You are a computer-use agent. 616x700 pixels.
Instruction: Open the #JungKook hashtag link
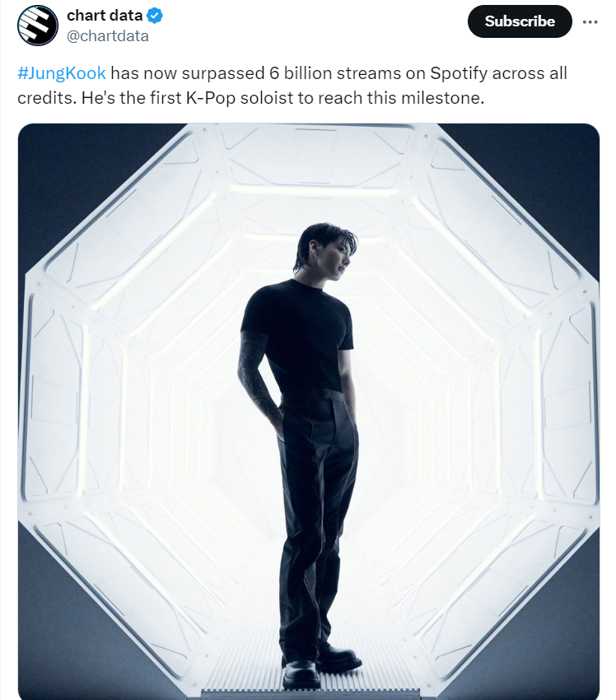pos(62,72)
